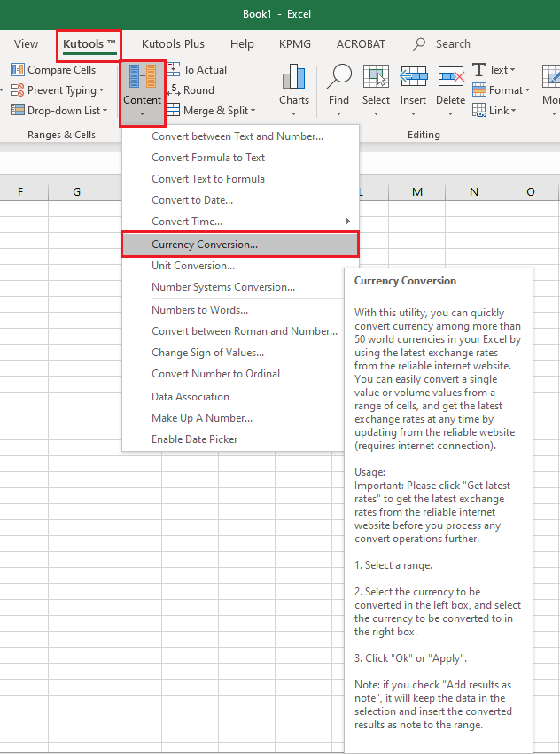The height and width of the screenshot is (754, 560).
Task: Select Convert Number to Ordinal
Action: coord(233,373)
